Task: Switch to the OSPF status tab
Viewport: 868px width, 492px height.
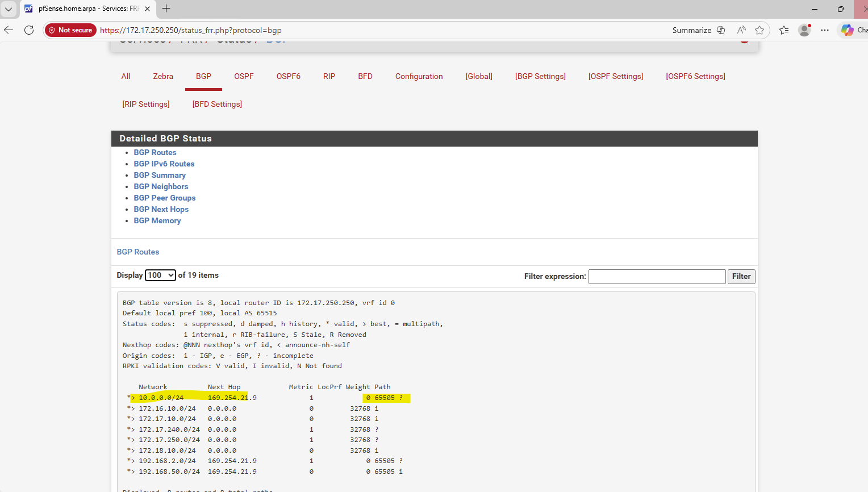Action: (244, 76)
